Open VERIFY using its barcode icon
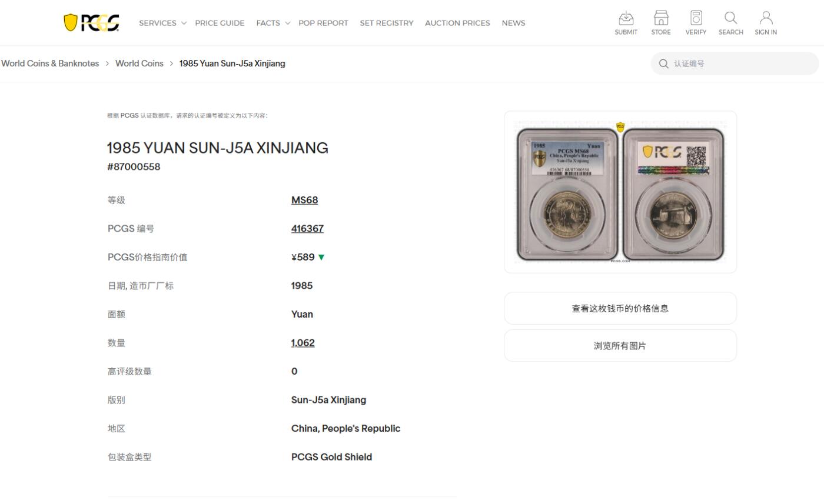 click(x=696, y=18)
